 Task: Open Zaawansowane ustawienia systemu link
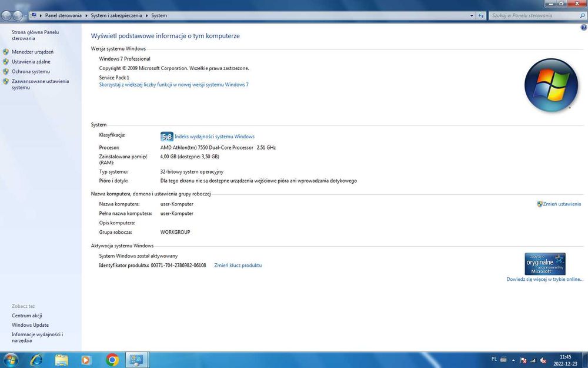pos(40,84)
